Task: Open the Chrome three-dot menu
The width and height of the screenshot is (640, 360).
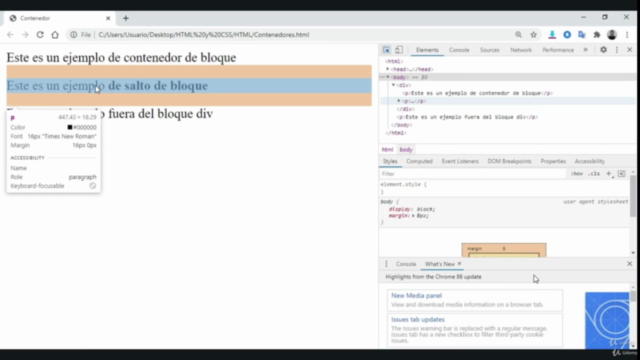Action: click(x=627, y=35)
